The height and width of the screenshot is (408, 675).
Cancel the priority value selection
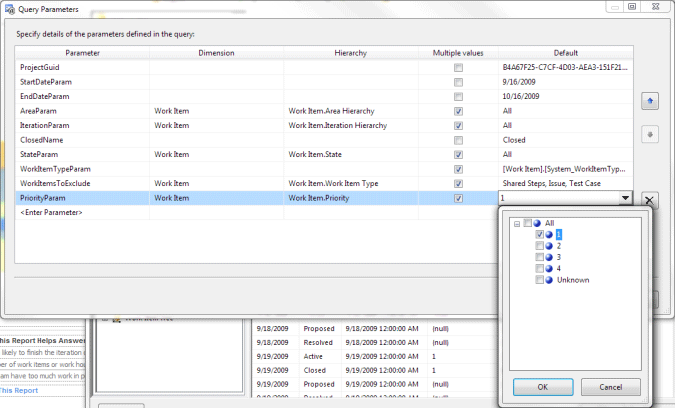click(610, 387)
